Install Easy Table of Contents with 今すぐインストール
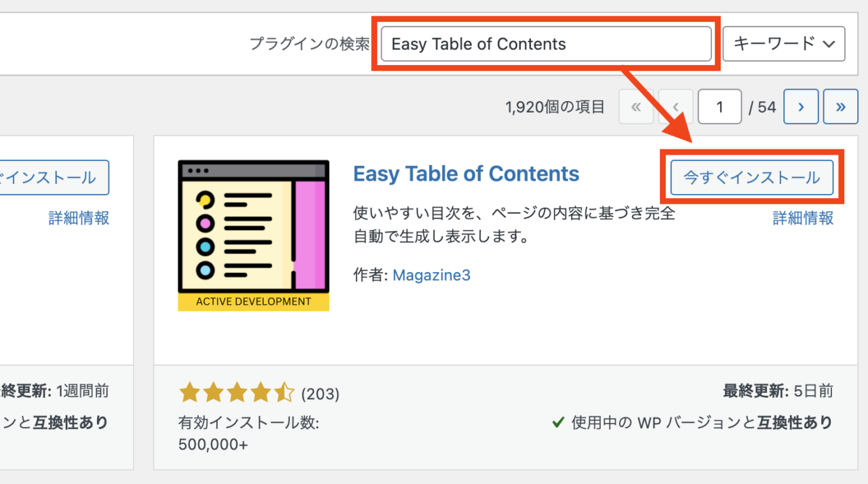 [751, 178]
